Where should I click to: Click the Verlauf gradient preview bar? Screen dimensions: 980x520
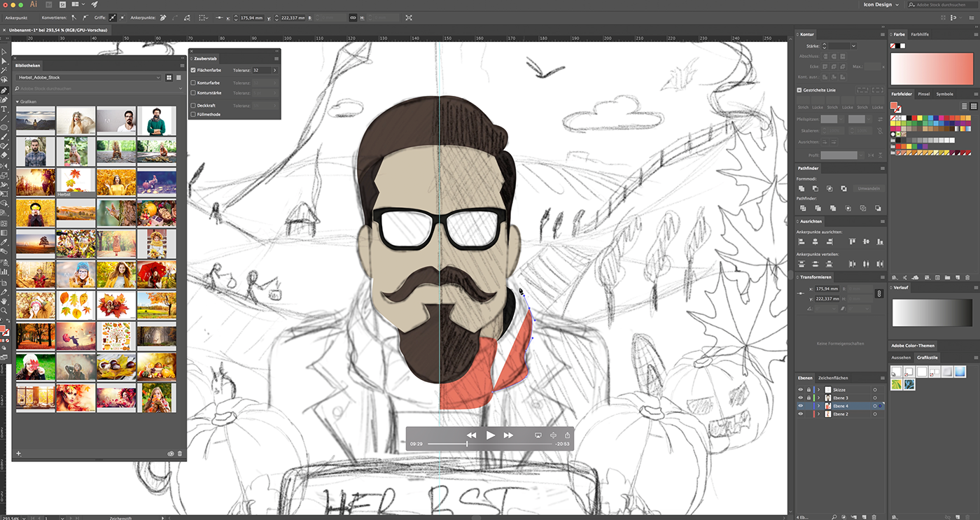point(932,313)
